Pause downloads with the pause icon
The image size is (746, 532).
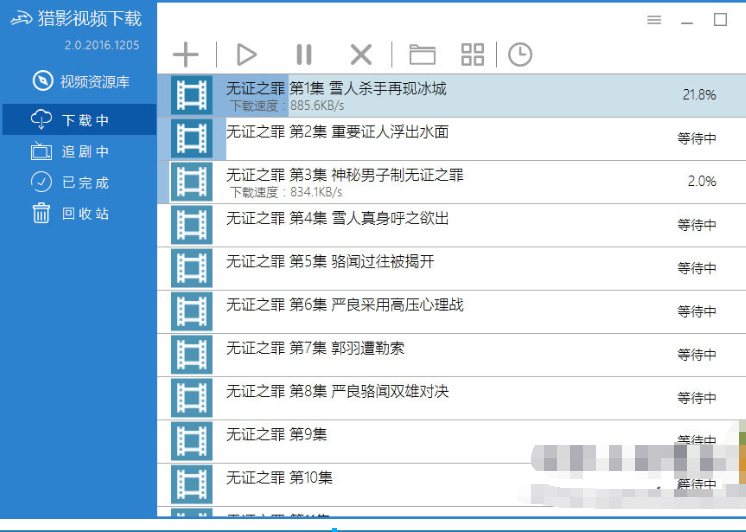(x=304, y=55)
